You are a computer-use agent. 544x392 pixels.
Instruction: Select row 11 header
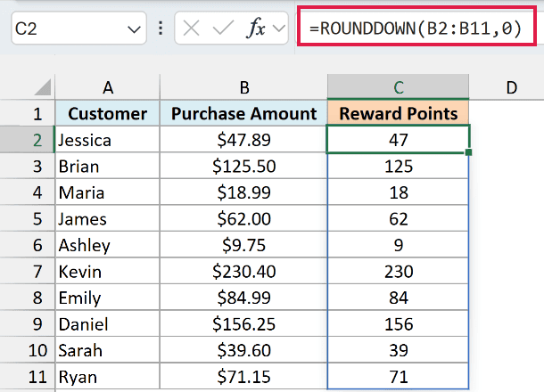(27, 377)
